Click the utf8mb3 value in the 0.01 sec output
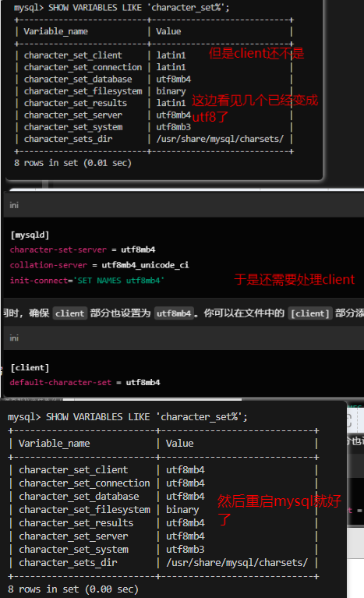The height and width of the screenshot is (598, 364). click(173, 127)
